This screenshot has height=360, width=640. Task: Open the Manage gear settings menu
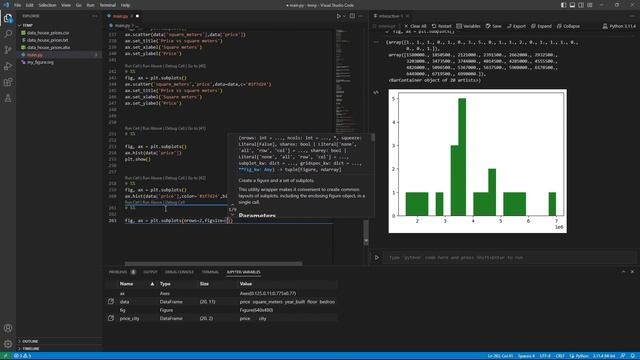(8, 344)
